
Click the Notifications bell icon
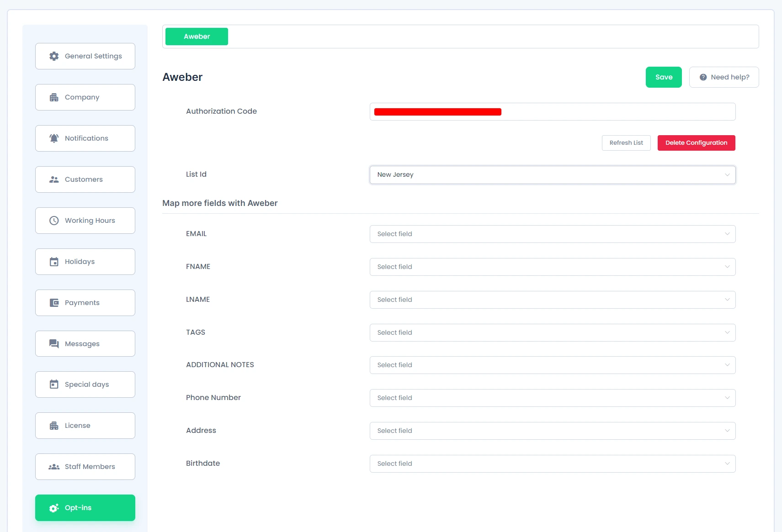(x=54, y=138)
